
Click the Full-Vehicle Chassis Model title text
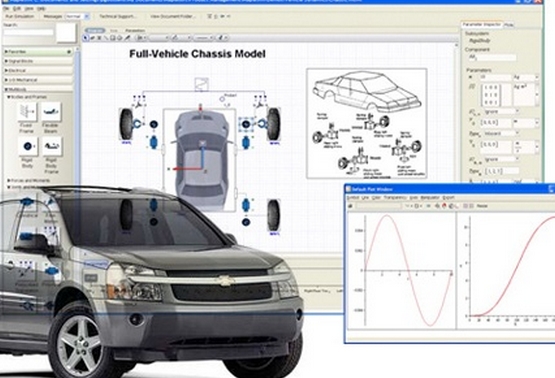[197, 54]
